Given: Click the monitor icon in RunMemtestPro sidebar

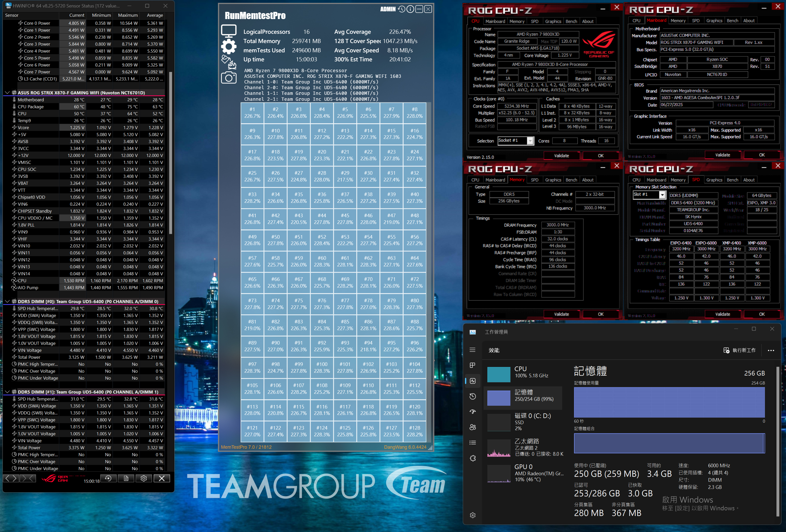Looking at the screenshot, I should tap(229, 30).
